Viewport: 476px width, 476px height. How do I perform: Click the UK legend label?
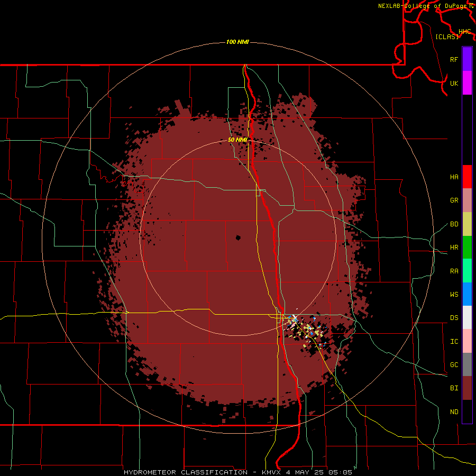coord(454,83)
